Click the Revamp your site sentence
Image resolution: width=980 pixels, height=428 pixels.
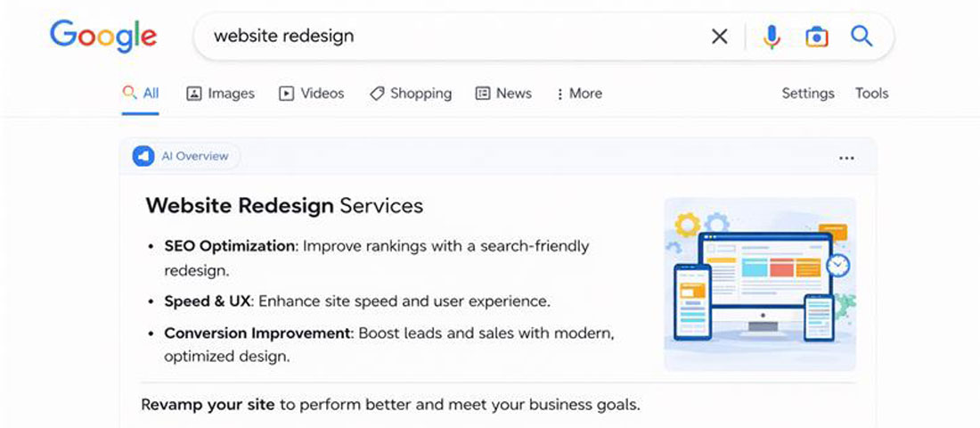[x=390, y=405]
